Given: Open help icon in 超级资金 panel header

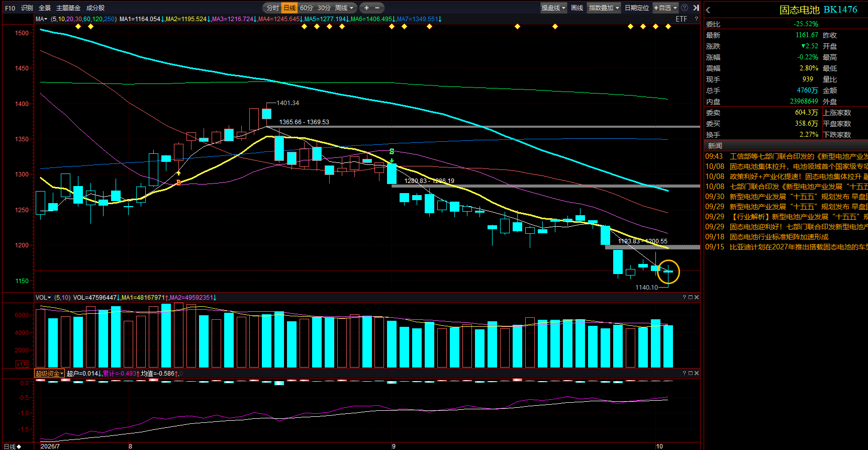Looking at the screenshot, I should tap(684, 373).
